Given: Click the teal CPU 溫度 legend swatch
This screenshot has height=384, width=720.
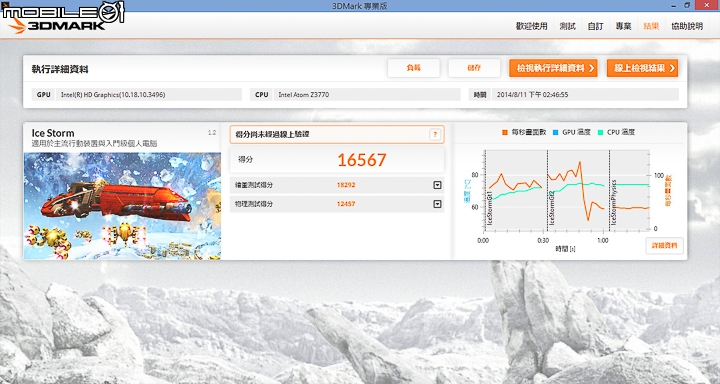Looking at the screenshot, I should point(601,132).
